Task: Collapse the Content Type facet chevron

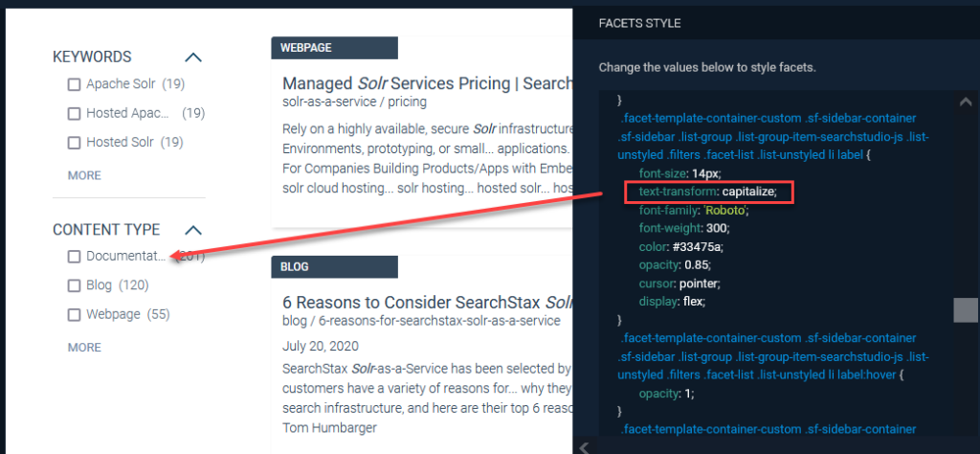Action: (x=193, y=230)
